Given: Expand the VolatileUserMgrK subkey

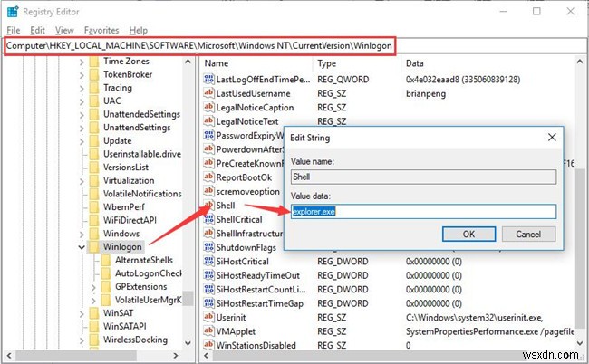Looking at the screenshot, I should tap(93, 301).
